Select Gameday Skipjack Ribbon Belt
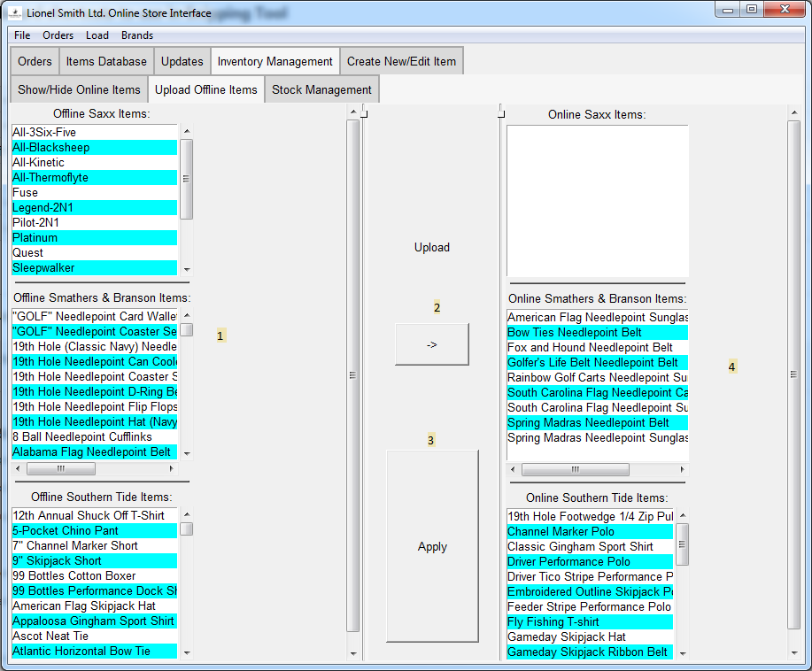 590,652
